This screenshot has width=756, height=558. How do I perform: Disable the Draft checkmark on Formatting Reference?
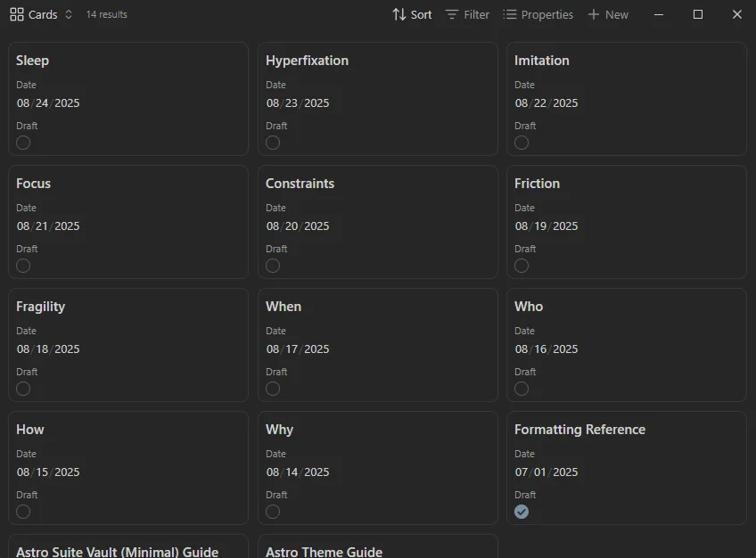point(522,511)
